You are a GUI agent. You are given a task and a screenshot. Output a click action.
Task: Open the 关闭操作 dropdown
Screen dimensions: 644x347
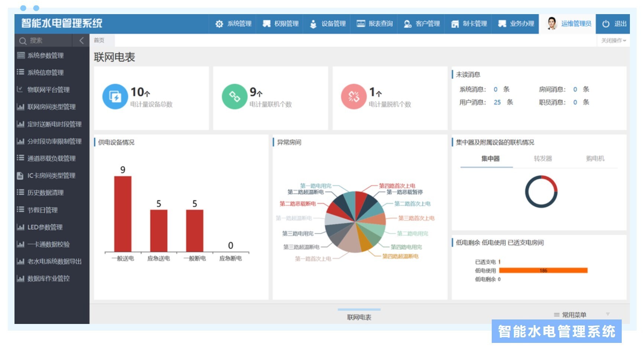click(613, 41)
